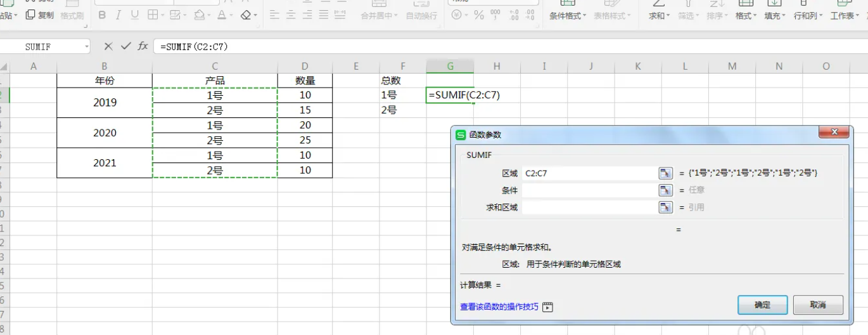Align text right
The height and width of the screenshot is (335, 868).
307,15
